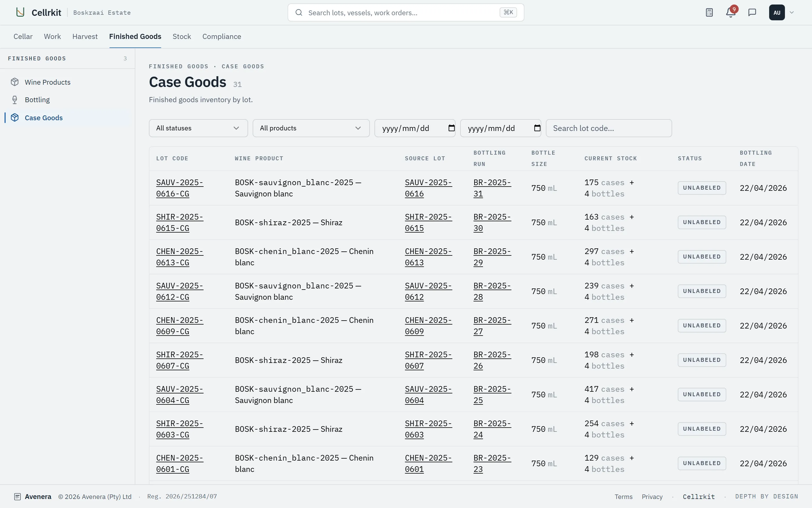Viewport: 812px width, 508px height.
Task: Click the Bottling sidebar icon
Action: [x=14, y=100]
